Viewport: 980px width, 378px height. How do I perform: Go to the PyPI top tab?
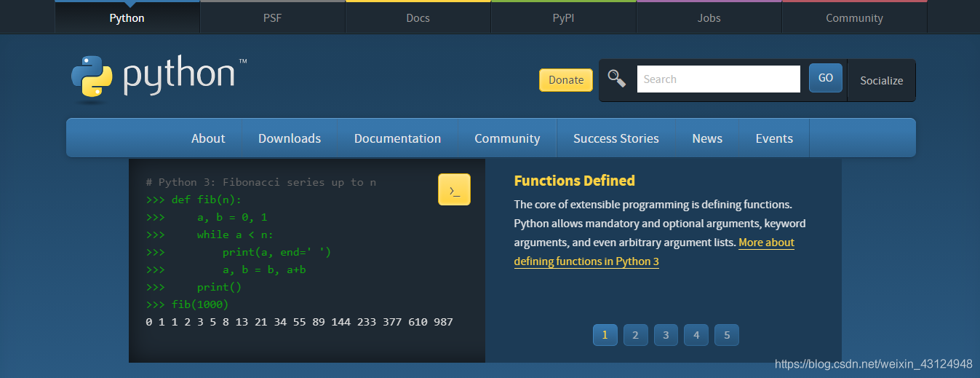564,17
